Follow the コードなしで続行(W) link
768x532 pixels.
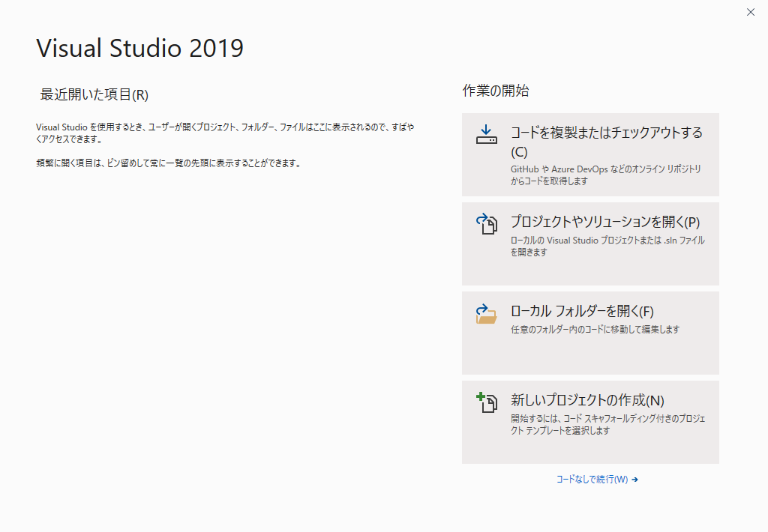(x=592, y=480)
